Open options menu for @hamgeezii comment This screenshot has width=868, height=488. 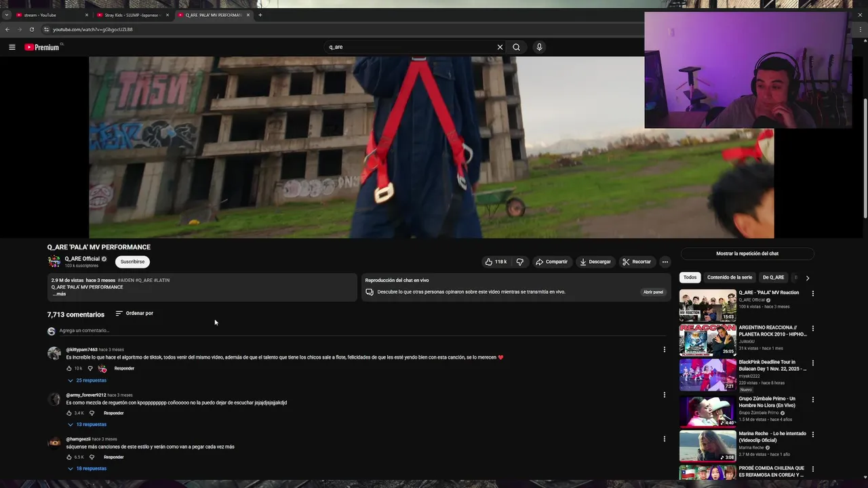coord(665,439)
